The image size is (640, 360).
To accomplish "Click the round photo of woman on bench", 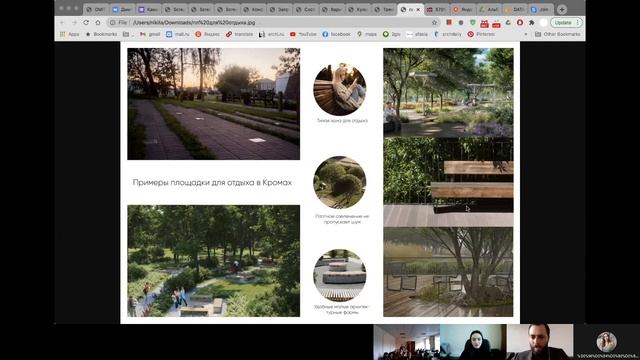I will coord(340,89).
